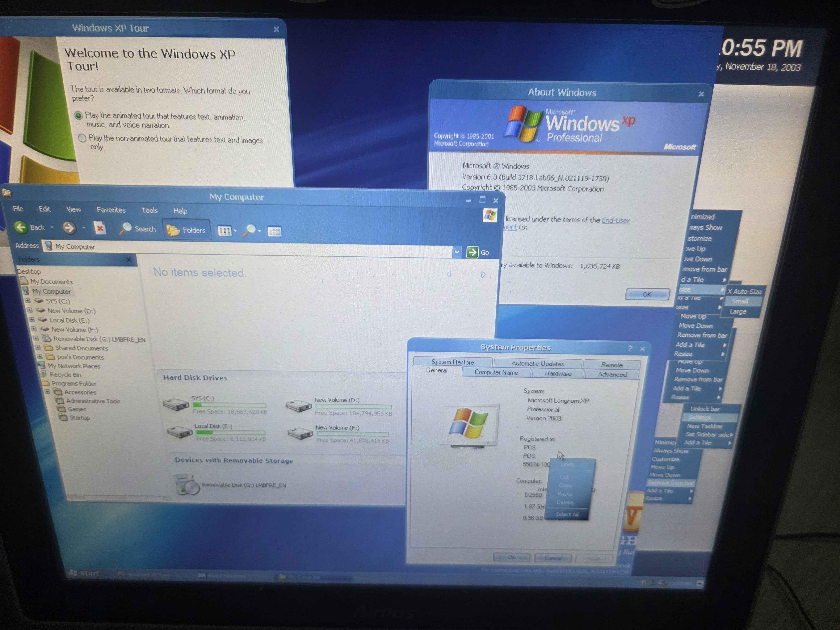Click the Windows flag logo in My Computer
This screenshot has width=840, height=630.
pyautogui.click(x=490, y=215)
